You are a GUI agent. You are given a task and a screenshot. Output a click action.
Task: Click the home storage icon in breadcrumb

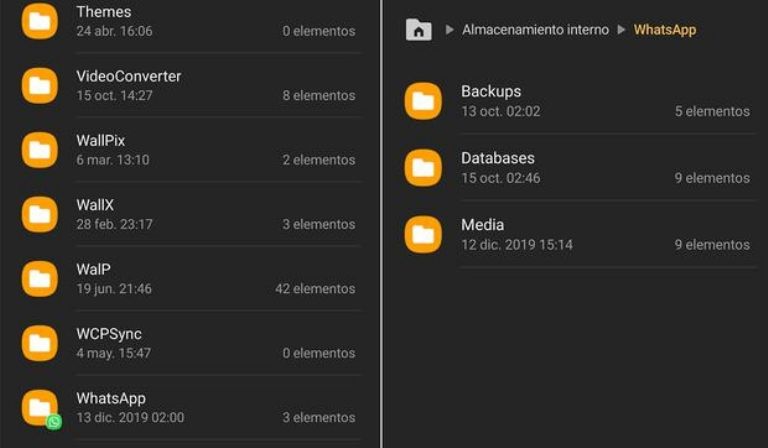pyautogui.click(x=419, y=30)
